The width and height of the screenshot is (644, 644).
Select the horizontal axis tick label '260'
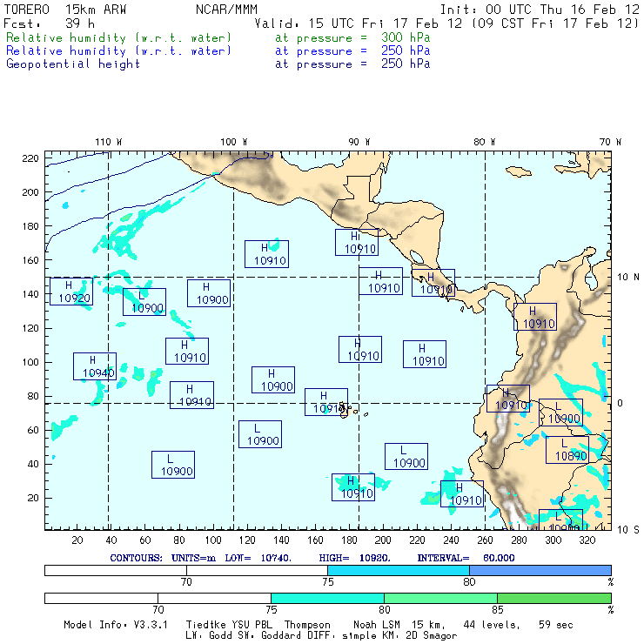(x=485, y=540)
